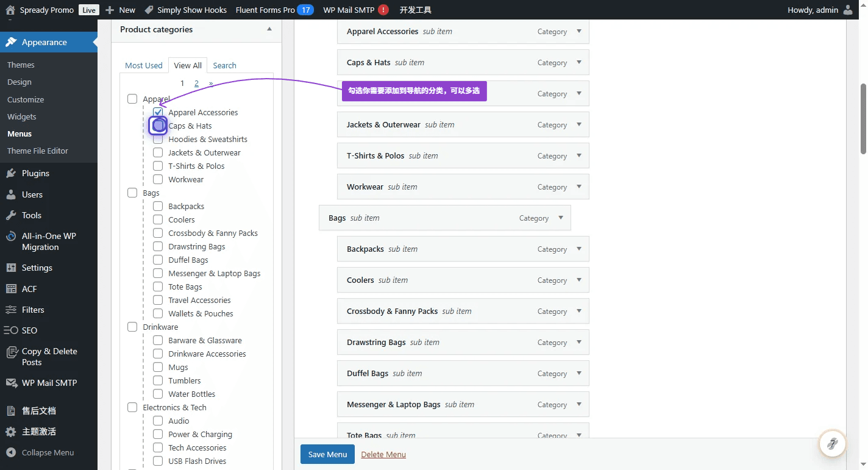Click the home icon beside Spready Promo
868x470 pixels.
10,10
